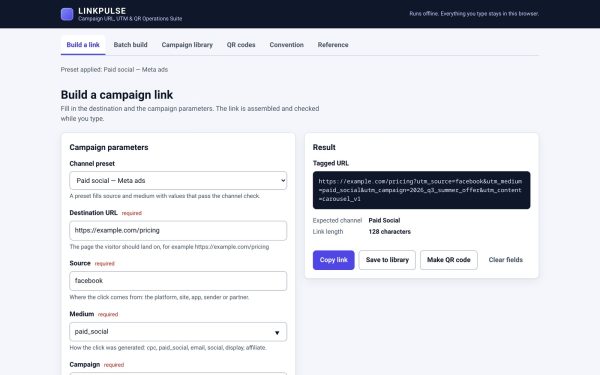Click the LINKPULSE header title text
Viewport: 600px width, 375px height.
click(102, 11)
